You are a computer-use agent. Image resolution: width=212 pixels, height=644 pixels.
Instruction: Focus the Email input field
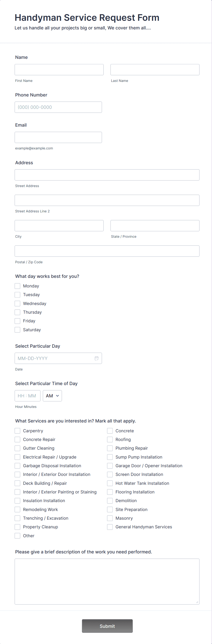[58, 137]
